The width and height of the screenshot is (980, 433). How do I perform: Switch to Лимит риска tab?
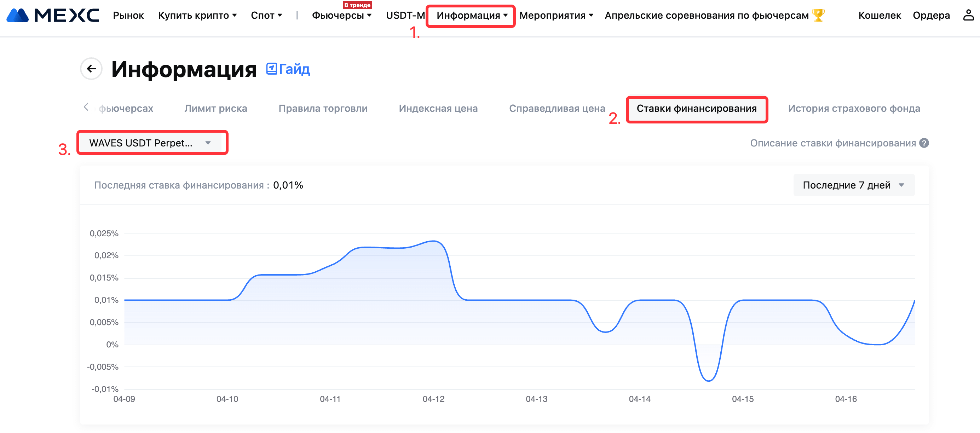tap(216, 109)
